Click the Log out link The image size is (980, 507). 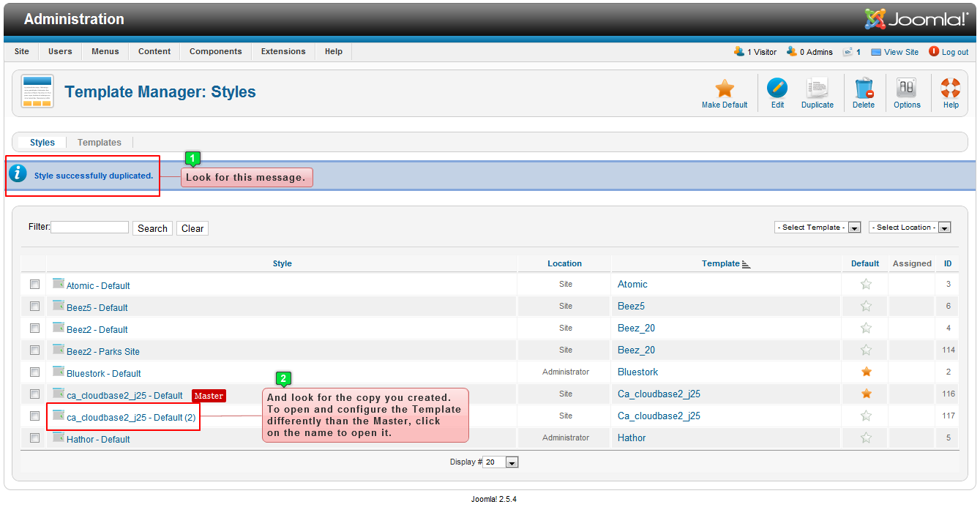[955, 52]
